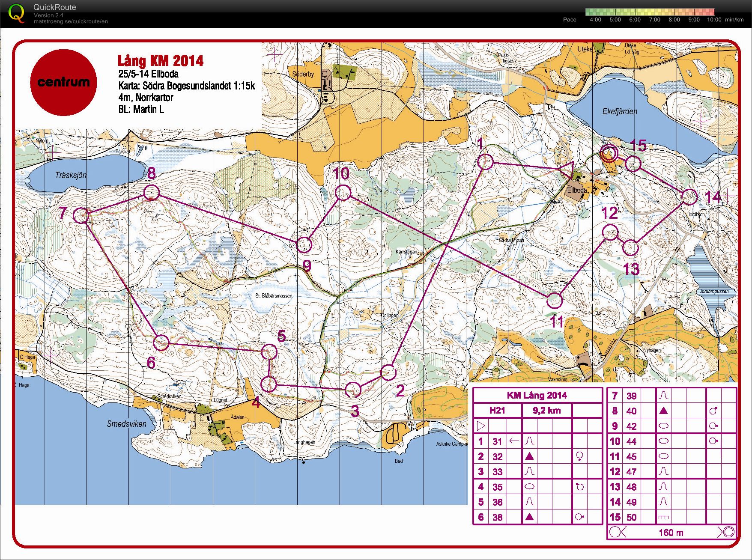Click the red centrum logo circle

63,82
